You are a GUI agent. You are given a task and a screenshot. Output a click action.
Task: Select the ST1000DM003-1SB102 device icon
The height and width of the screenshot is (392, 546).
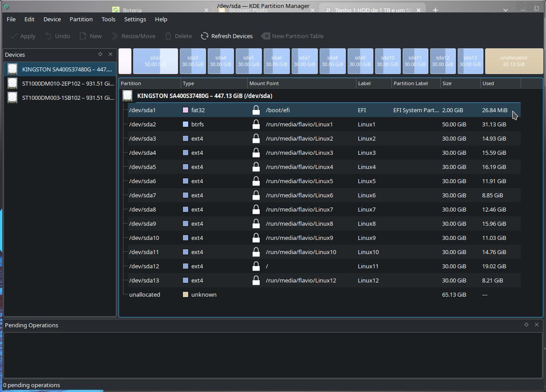coord(12,98)
